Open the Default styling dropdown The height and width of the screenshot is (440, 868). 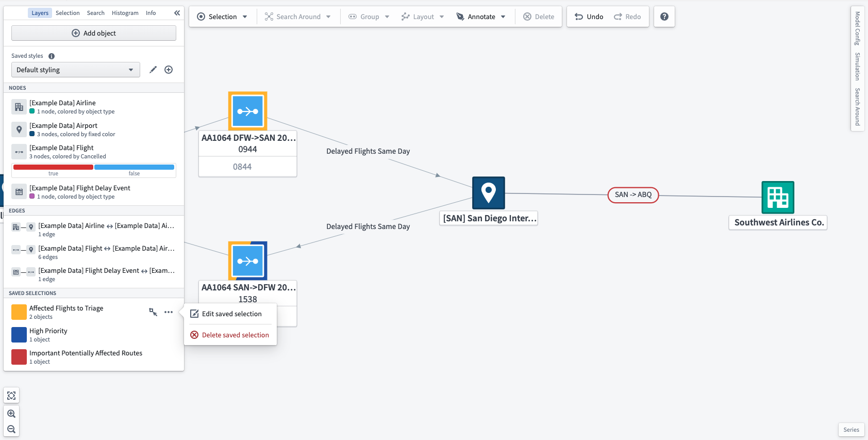click(76, 70)
